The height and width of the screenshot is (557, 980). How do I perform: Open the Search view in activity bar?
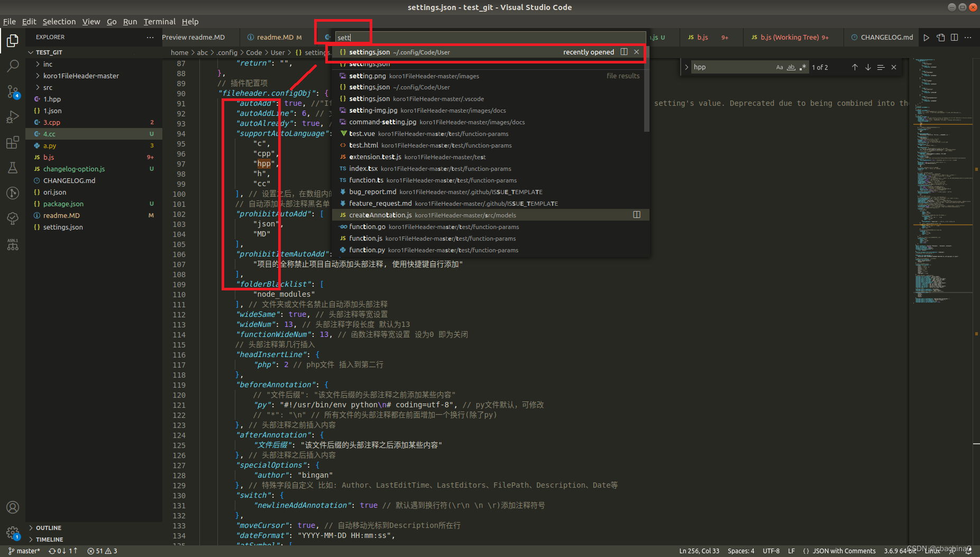click(13, 66)
